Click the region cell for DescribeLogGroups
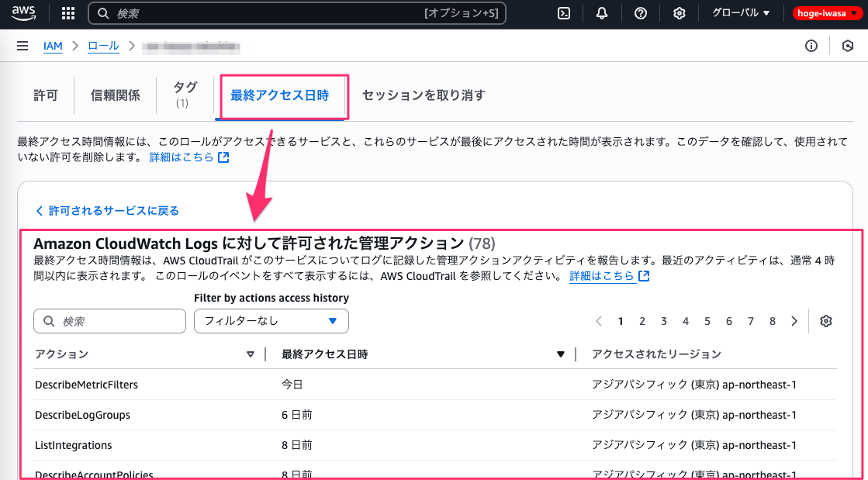 coord(694,415)
